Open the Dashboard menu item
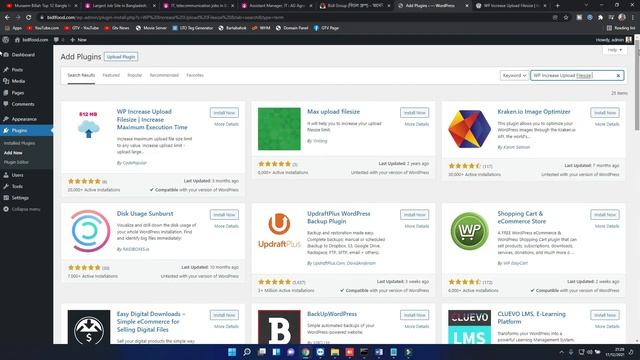Viewport: 640px width, 360px height. tap(23, 55)
